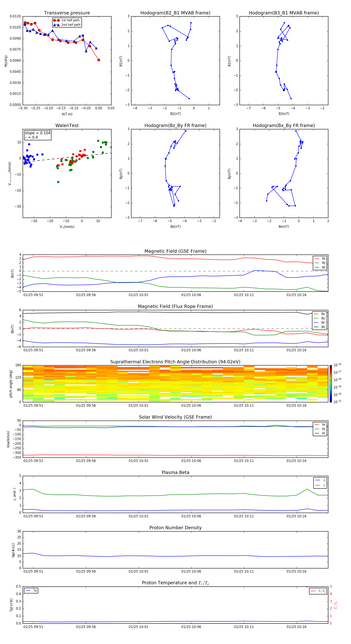
Task: Click 'A(T·m)' x-axis label
Action: (67, 114)
